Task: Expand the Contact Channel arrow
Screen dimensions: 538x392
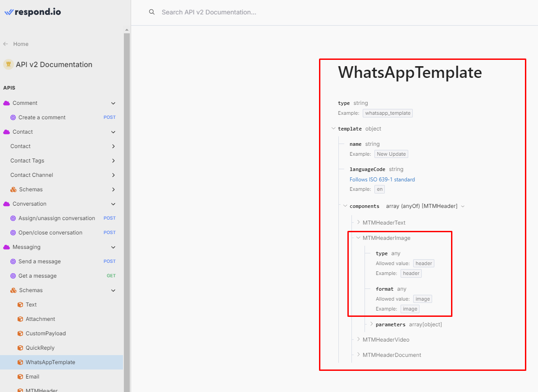Action: click(113, 175)
